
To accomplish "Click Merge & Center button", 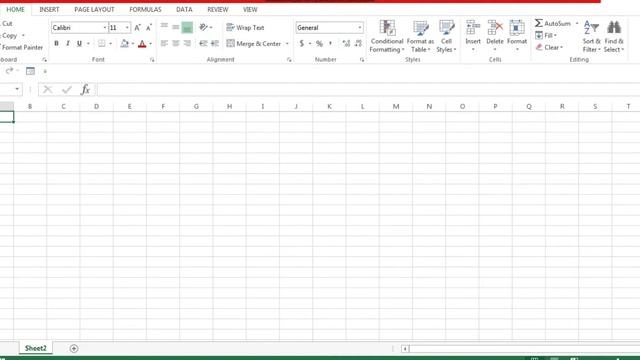I will [254, 43].
